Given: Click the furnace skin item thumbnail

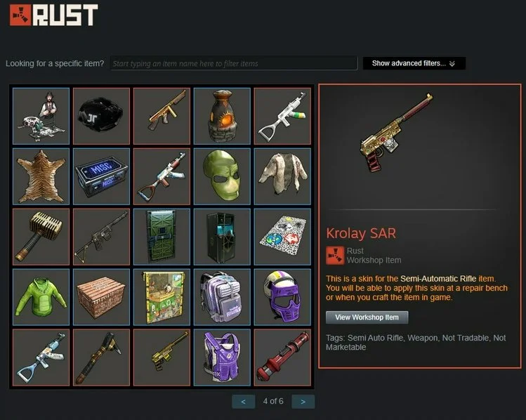Looking at the screenshot, I should pyautogui.click(x=222, y=116).
